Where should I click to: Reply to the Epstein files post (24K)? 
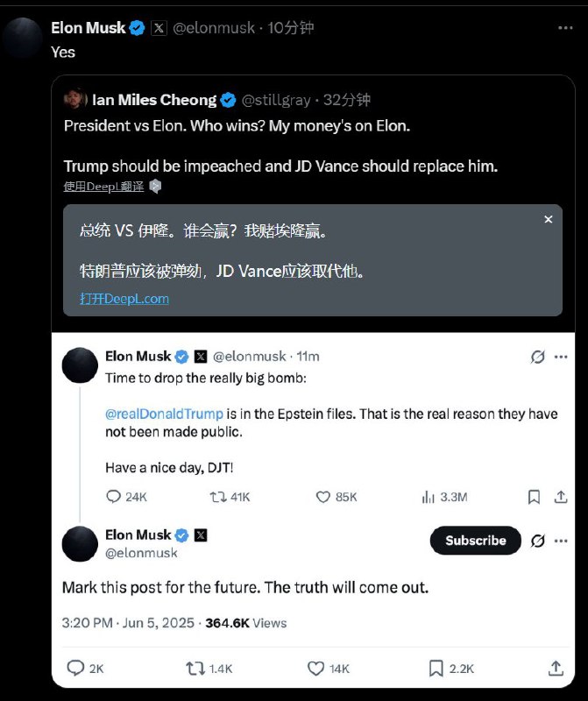point(126,497)
